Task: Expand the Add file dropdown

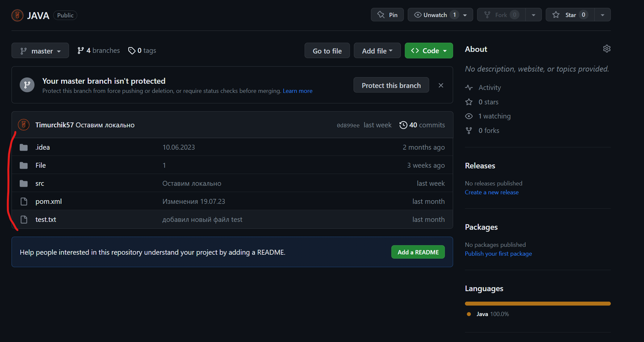Action: pos(377,51)
